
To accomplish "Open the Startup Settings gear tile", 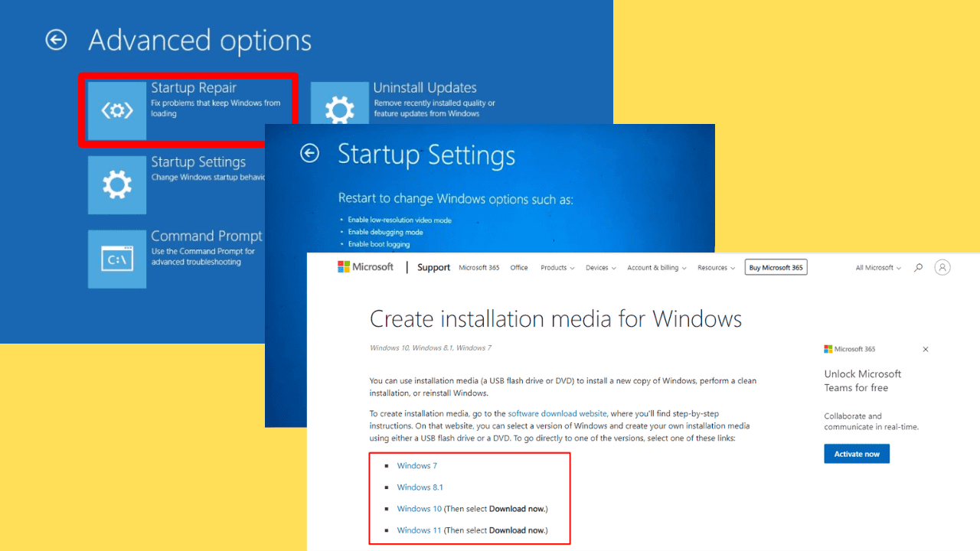I will coord(117,184).
